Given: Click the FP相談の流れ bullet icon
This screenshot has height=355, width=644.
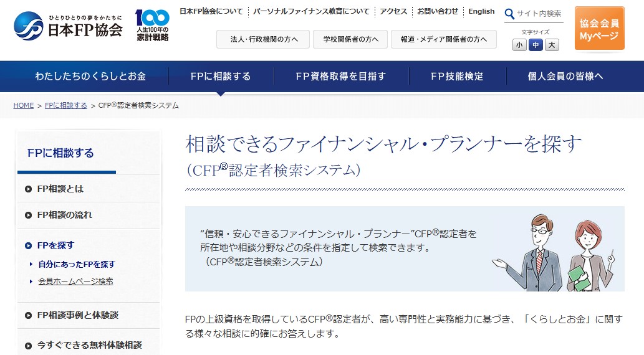Looking at the screenshot, I should pos(28,215).
